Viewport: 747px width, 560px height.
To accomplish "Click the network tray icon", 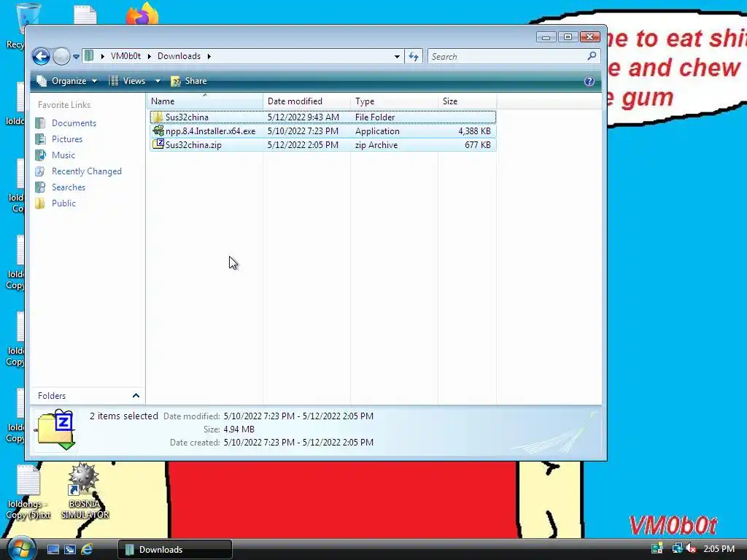I will coord(676,548).
